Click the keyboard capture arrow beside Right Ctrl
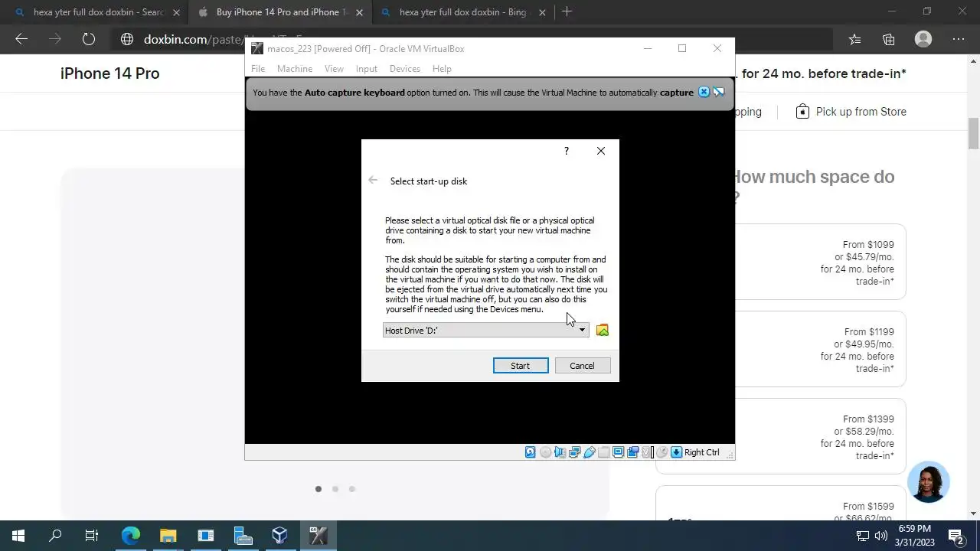Viewport: 980px width, 551px height. [x=676, y=452]
